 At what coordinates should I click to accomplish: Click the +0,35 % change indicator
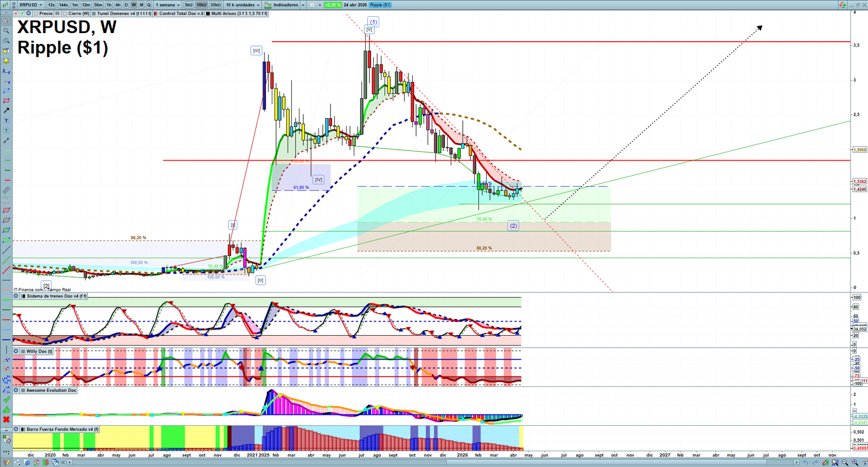pyautogui.click(x=333, y=5)
